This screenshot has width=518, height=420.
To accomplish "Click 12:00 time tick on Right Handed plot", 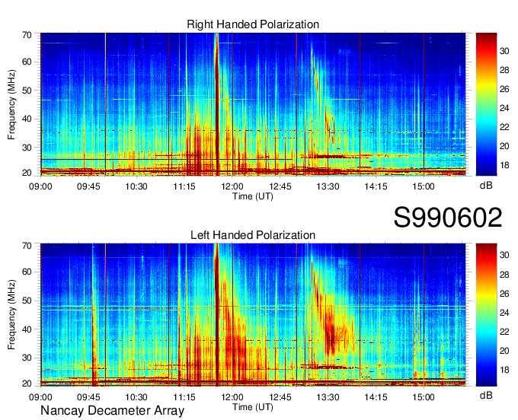I will 232,186.
